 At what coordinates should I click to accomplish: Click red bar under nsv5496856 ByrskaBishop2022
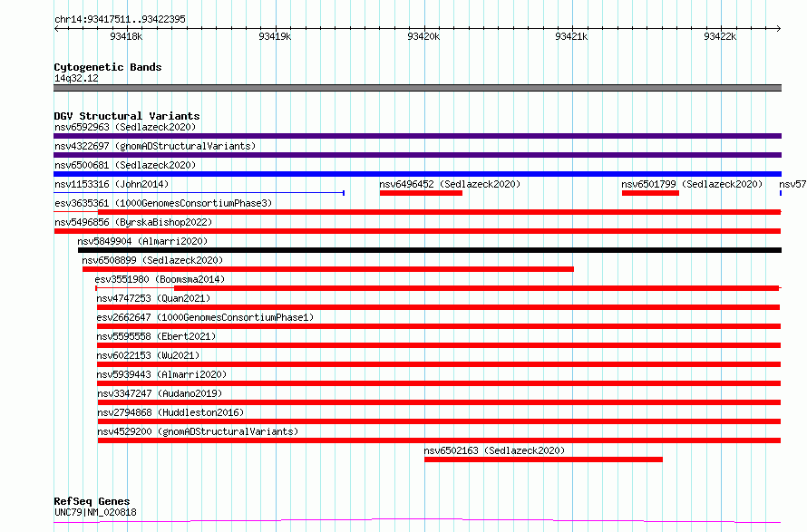click(x=417, y=231)
